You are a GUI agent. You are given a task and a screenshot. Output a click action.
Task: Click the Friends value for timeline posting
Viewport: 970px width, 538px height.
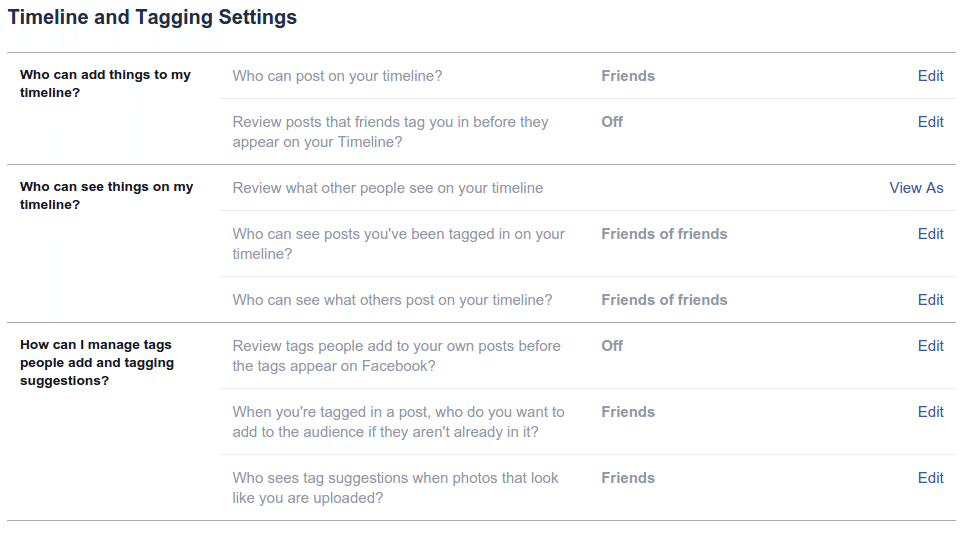628,76
